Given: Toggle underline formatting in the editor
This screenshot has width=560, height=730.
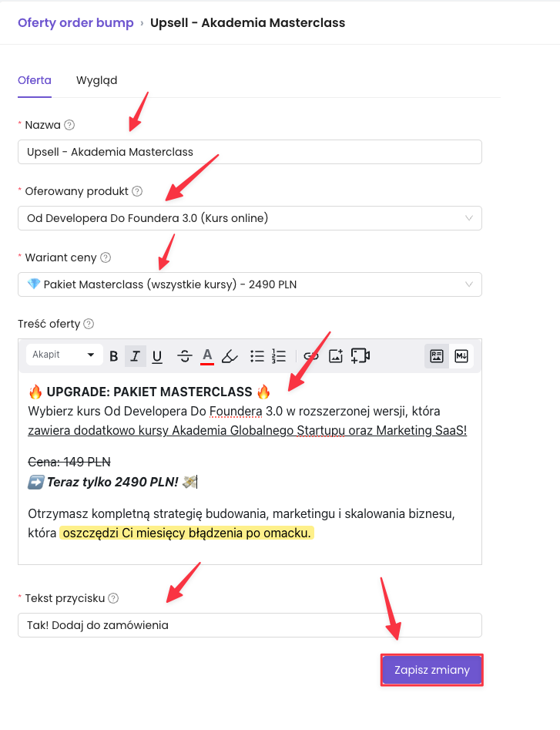Looking at the screenshot, I should point(157,355).
